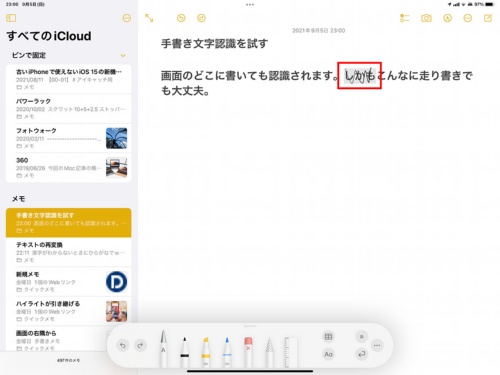This screenshot has width=500, height=375.
Task: Select the Scribble handwriting pen tool
Action: tap(163, 348)
